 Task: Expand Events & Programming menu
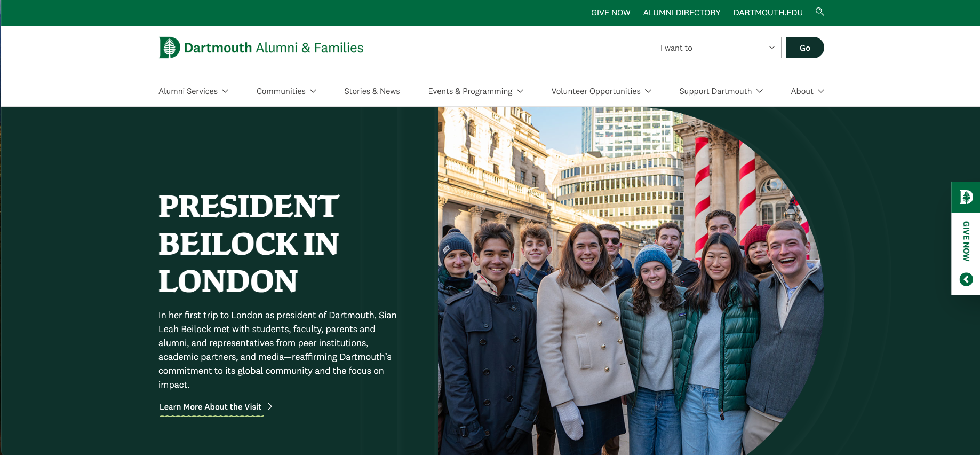[x=476, y=91]
